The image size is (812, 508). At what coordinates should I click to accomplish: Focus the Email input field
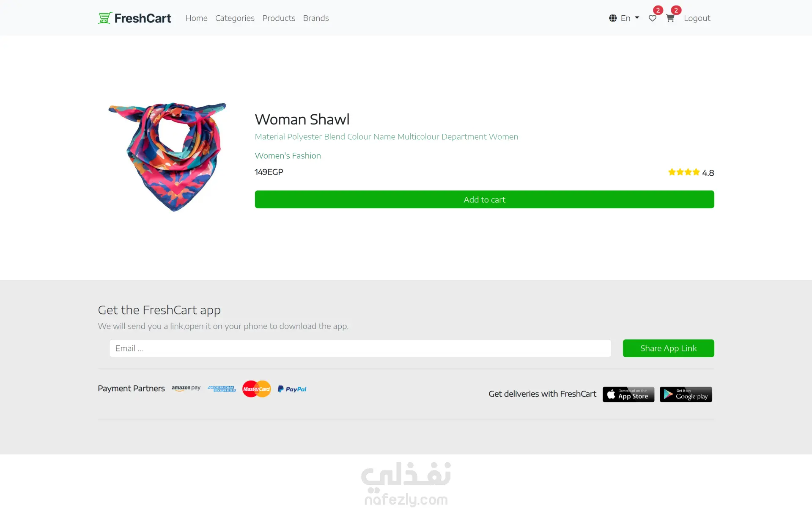(x=360, y=348)
